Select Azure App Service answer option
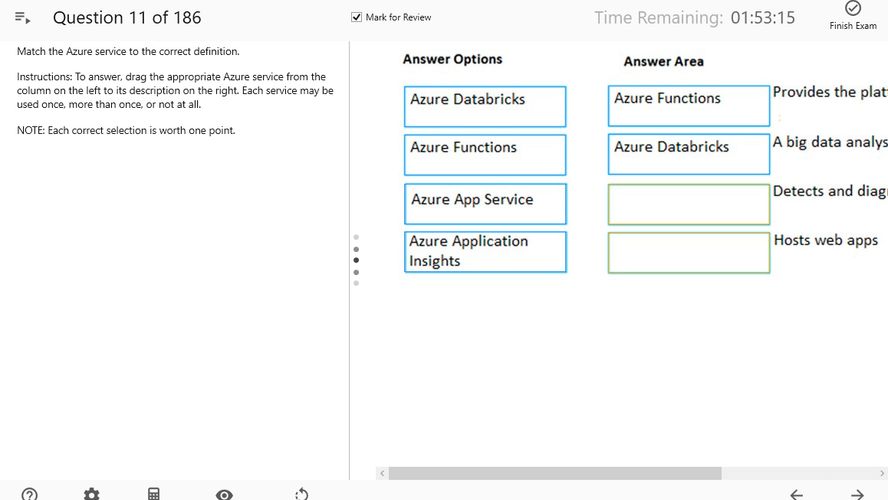Screen dimensions: 888x500 coord(485,204)
